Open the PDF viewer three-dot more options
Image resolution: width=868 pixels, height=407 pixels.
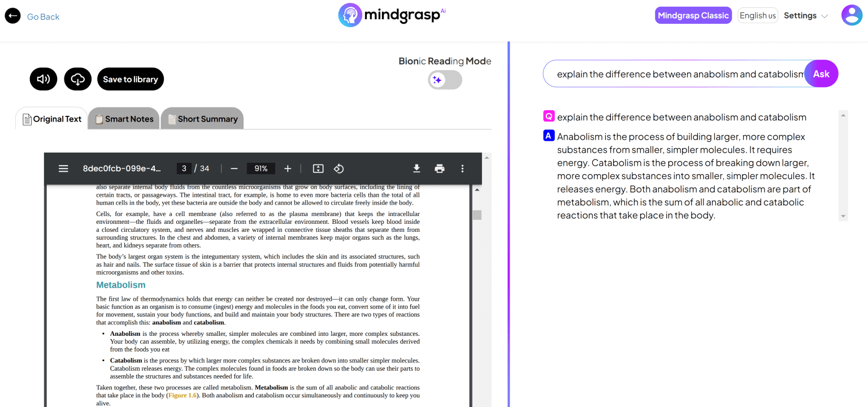click(x=462, y=168)
